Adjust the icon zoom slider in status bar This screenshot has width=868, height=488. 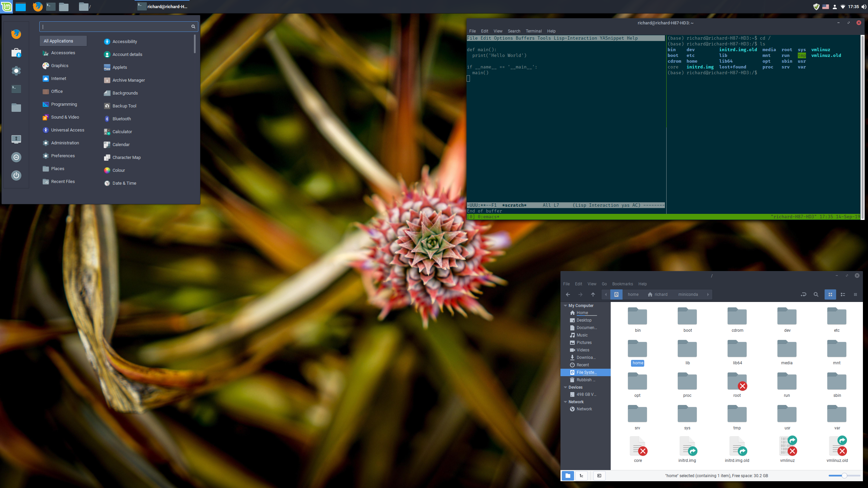[844, 475]
